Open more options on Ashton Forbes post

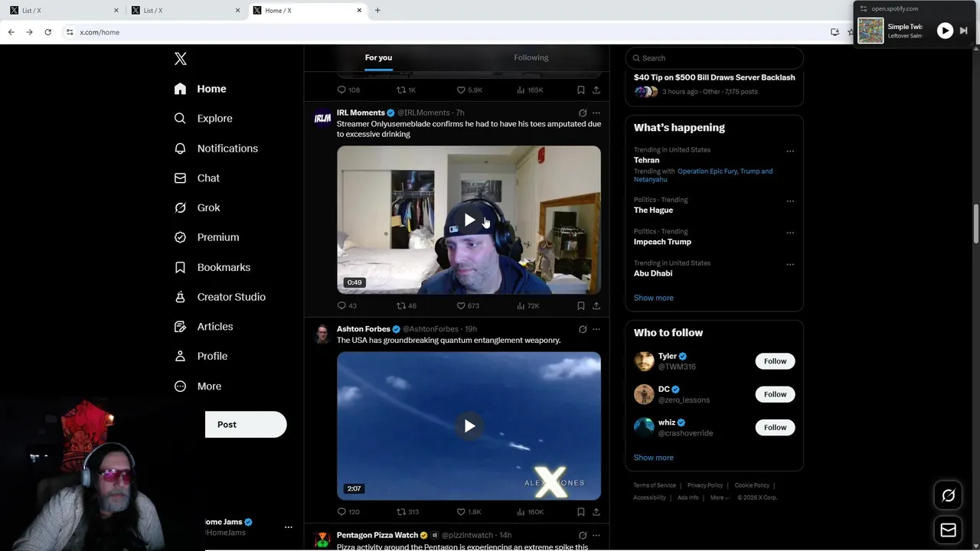[x=596, y=329]
